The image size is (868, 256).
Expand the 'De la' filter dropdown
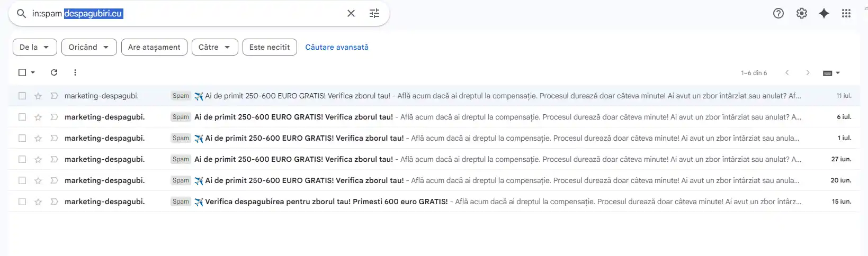coord(34,47)
